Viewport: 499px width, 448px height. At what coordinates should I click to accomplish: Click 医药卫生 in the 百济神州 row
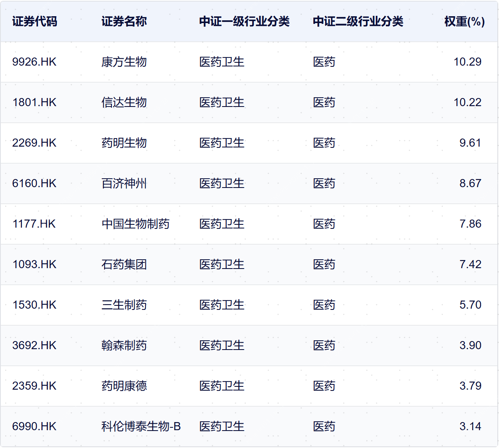pyautogui.click(x=222, y=183)
